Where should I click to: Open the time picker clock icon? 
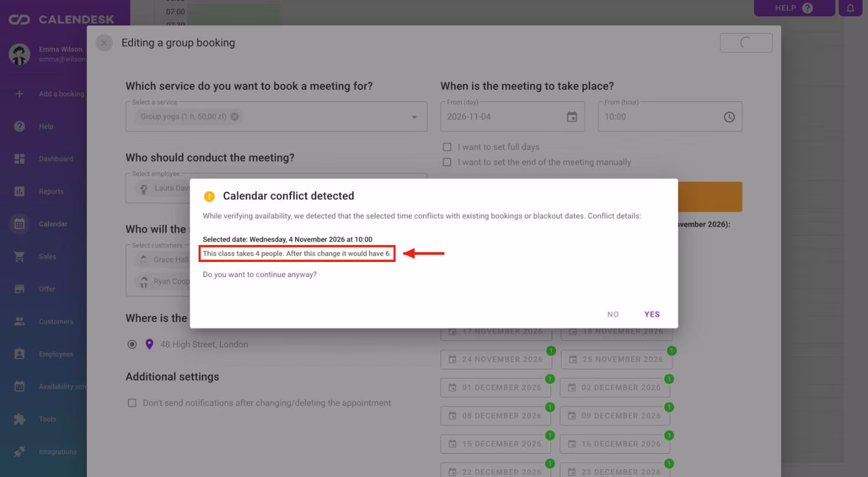(x=729, y=117)
